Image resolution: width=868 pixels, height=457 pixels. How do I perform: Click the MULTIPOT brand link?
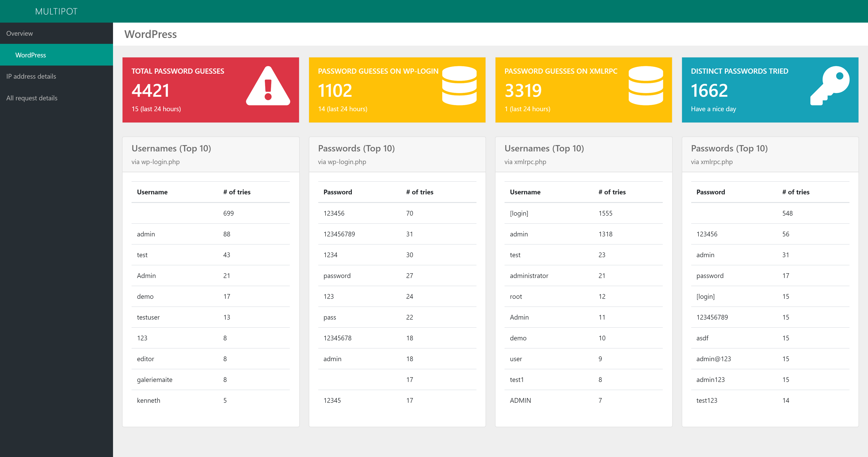(x=56, y=12)
